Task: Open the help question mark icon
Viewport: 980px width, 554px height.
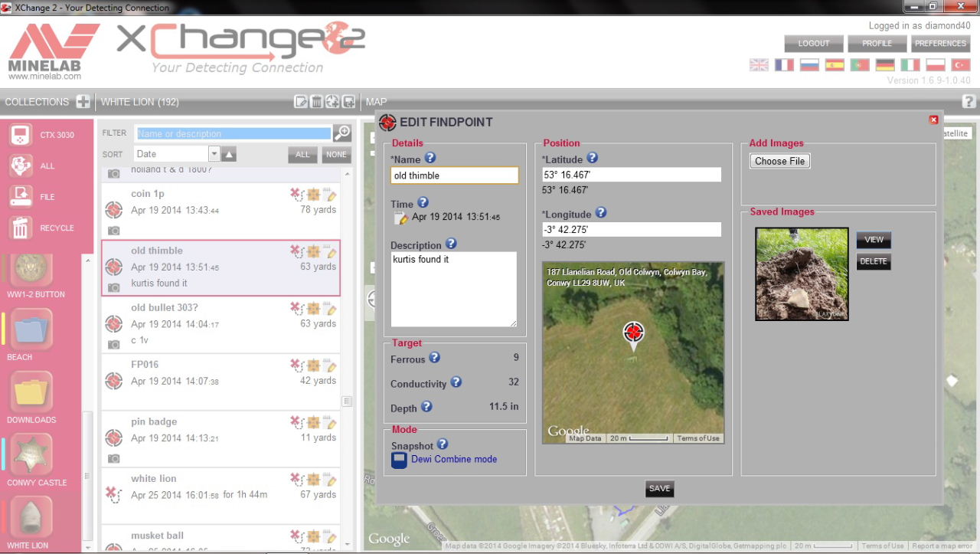Action: pyautogui.click(x=969, y=101)
